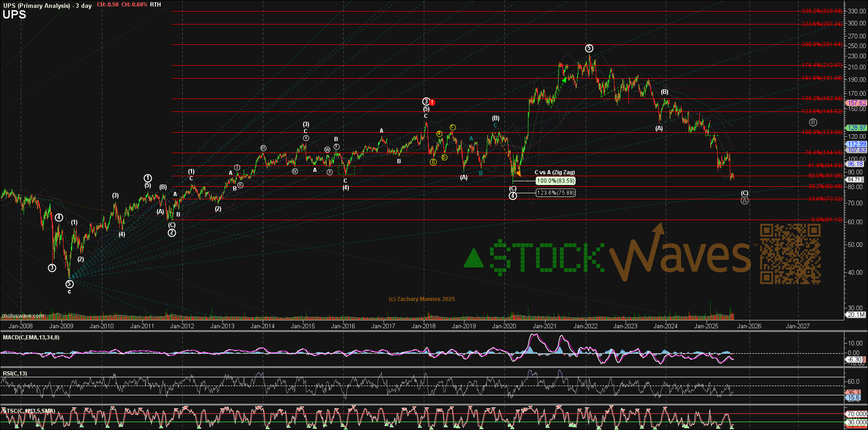
Task: Click the 128.97 green price tag
Action: (856, 128)
